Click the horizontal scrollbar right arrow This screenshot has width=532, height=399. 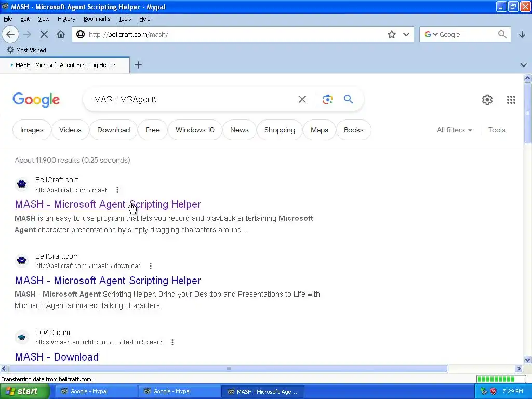tap(518, 368)
